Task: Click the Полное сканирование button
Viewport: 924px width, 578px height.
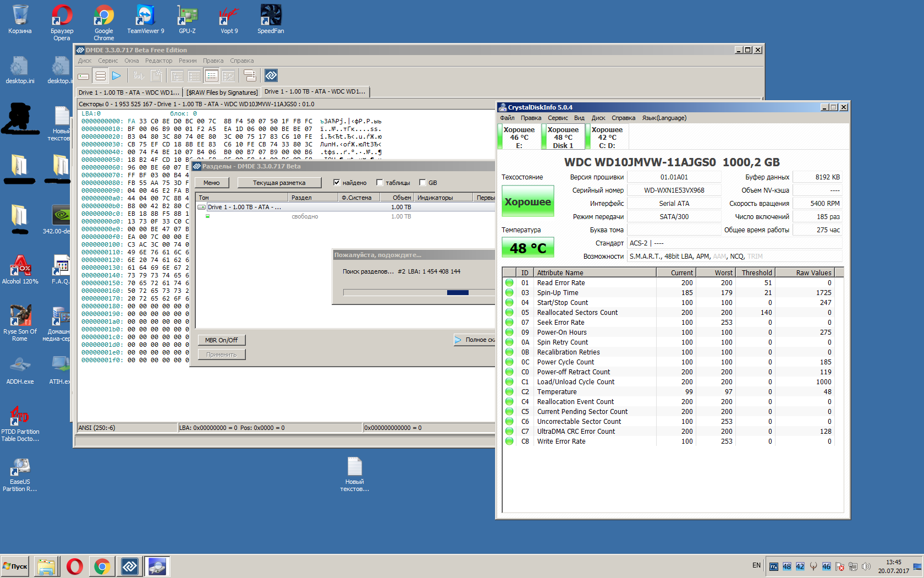Action: (474, 340)
